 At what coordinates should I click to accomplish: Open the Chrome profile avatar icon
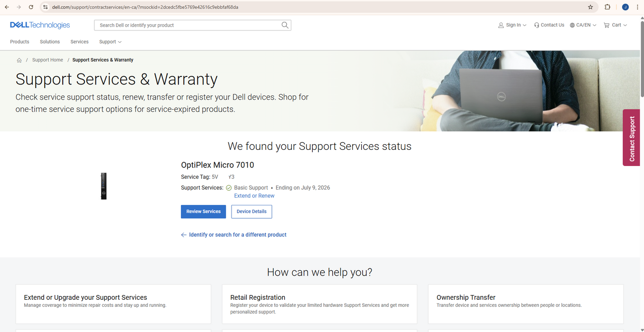[625, 7]
